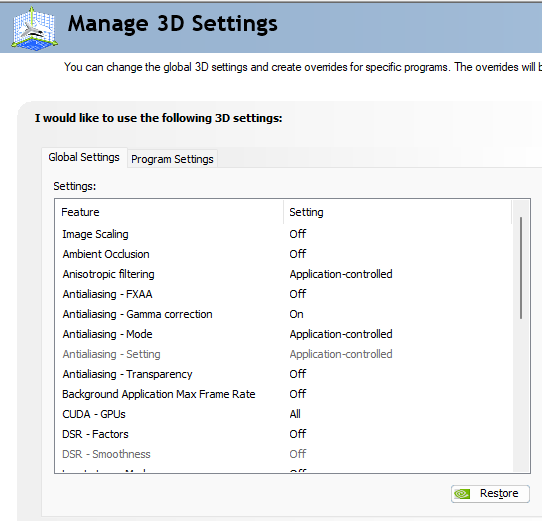Click the Setting column header
This screenshot has height=521, width=542.
397,212
